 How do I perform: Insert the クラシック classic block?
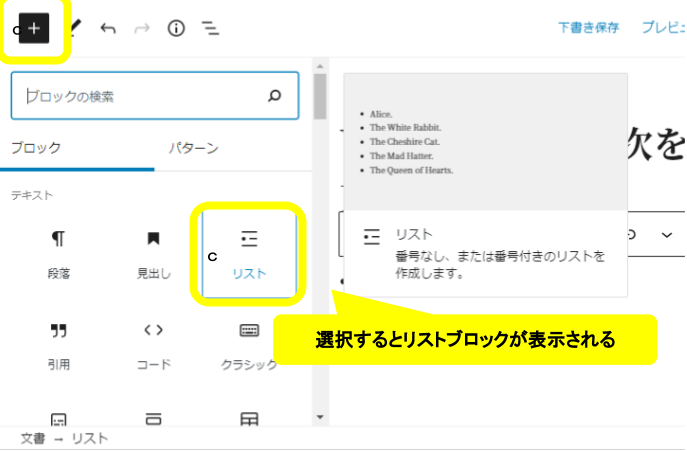pos(249,345)
